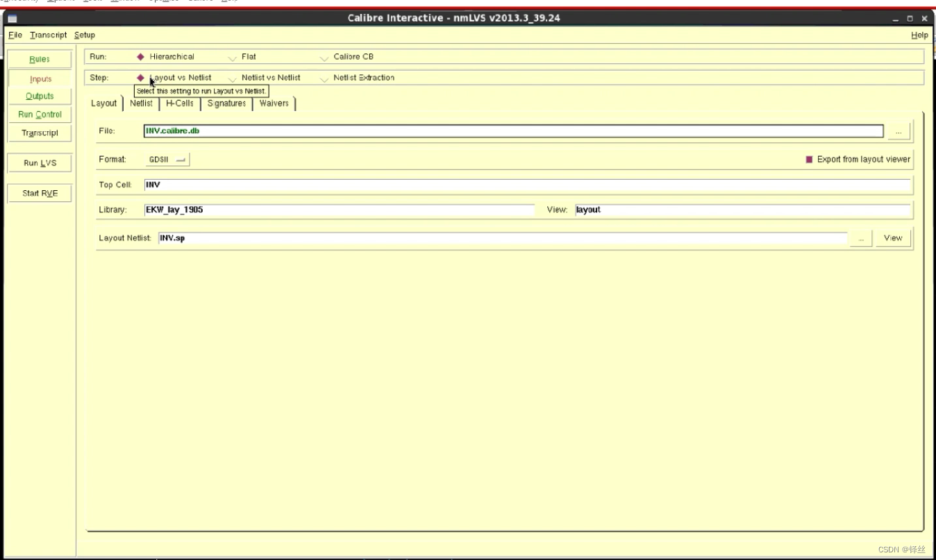The height and width of the screenshot is (560, 936).
Task: Open the File menu
Action: tap(15, 35)
